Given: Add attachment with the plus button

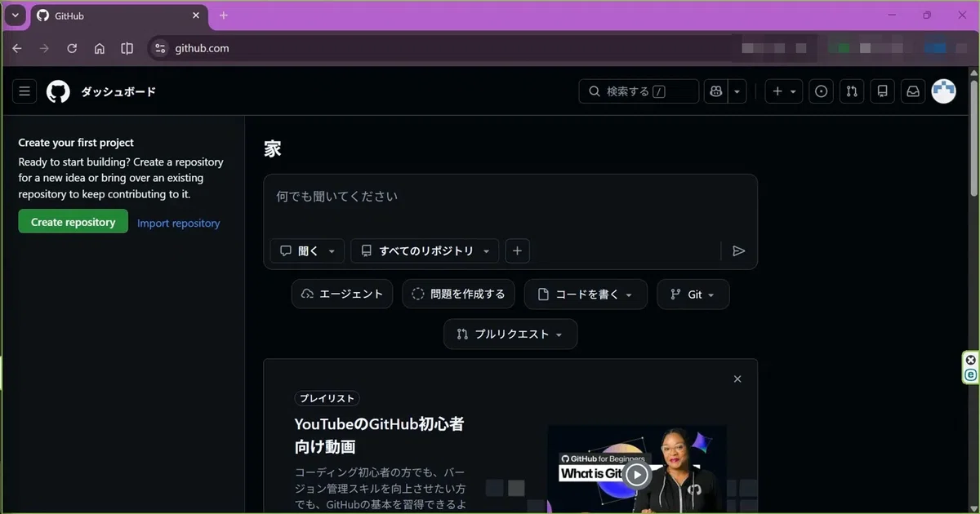Looking at the screenshot, I should (517, 250).
